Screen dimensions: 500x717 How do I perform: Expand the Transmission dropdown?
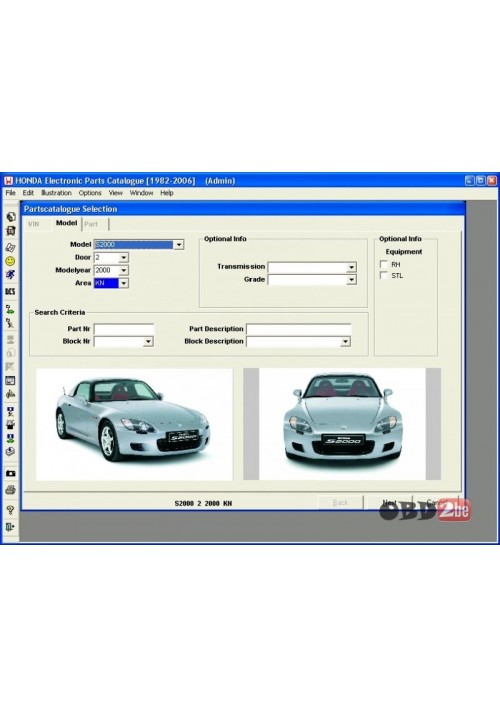pos(351,267)
